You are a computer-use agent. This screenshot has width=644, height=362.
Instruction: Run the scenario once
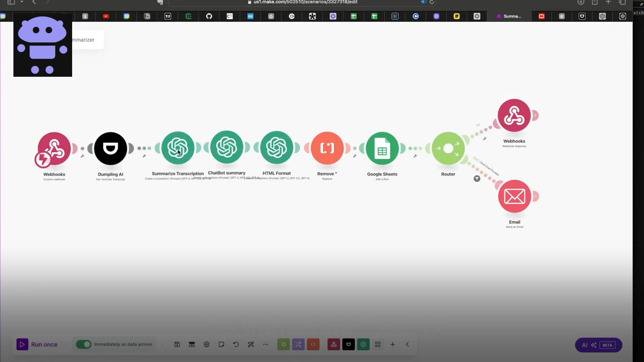pos(37,344)
